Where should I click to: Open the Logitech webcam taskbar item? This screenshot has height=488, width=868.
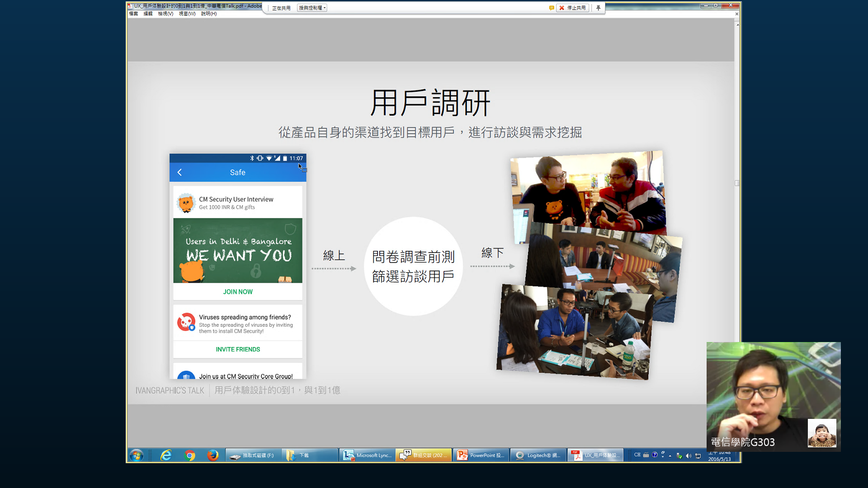click(x=538, y=455)
